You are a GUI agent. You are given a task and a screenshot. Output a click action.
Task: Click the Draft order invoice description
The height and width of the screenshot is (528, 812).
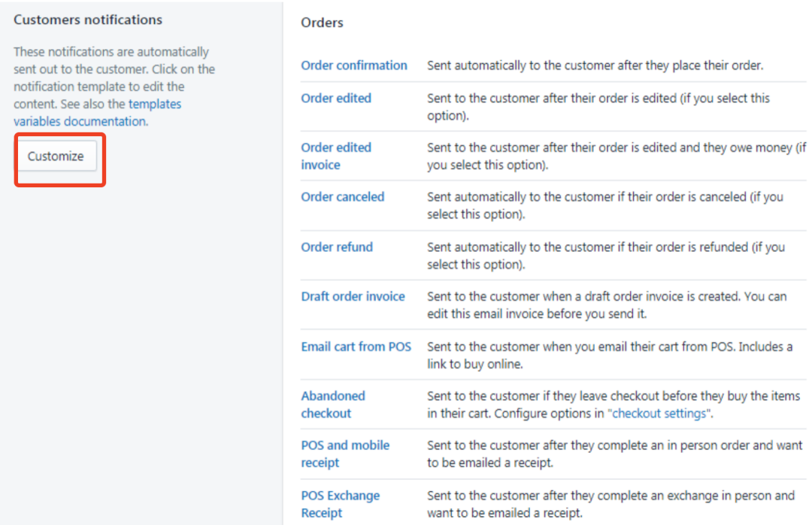pyautogui.click(x=607, y=305)
